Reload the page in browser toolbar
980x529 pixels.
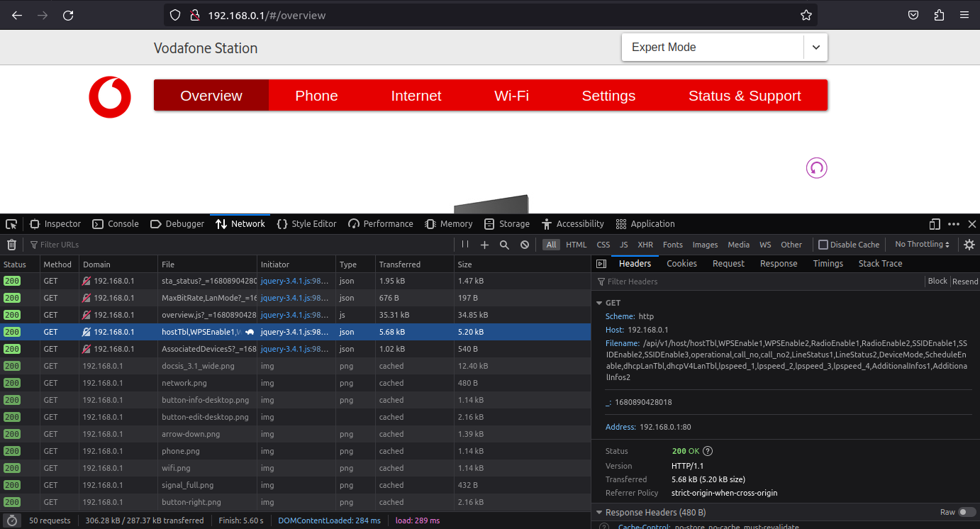(68, 15)
